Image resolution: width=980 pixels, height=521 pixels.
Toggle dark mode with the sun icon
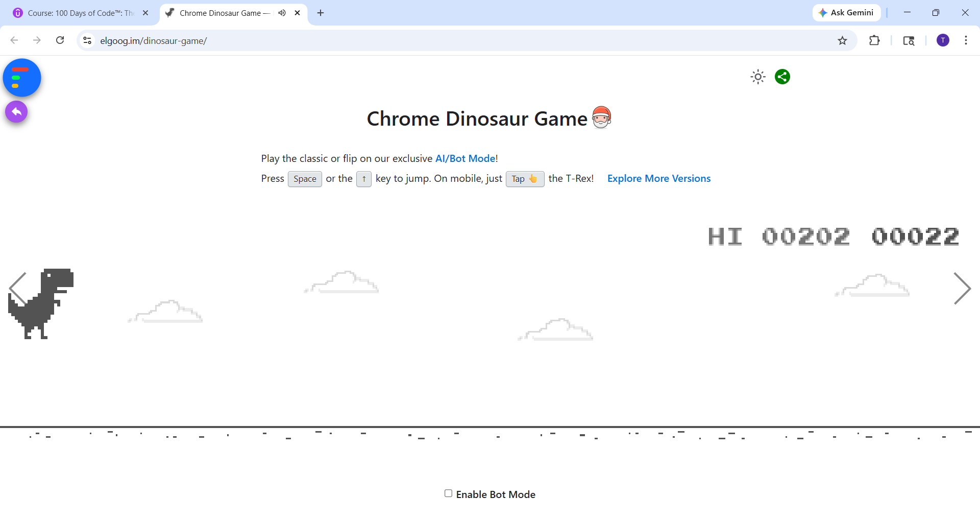click(757, 77)
